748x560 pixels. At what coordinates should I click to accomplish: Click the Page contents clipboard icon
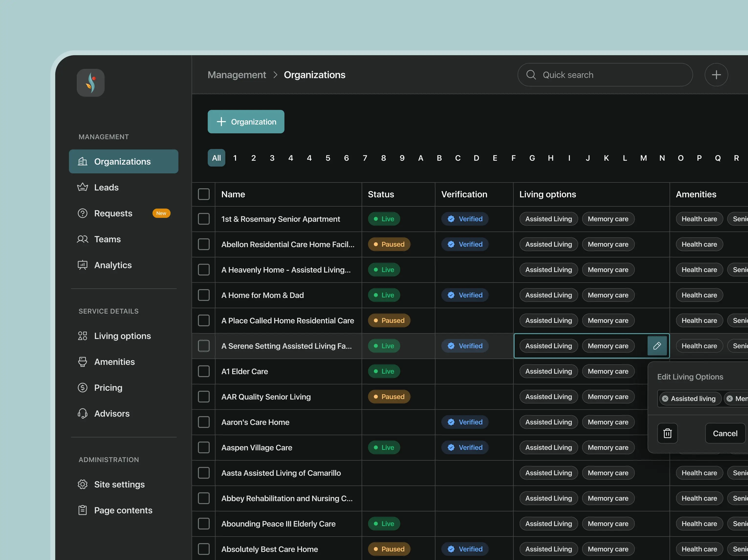(83, 510)
